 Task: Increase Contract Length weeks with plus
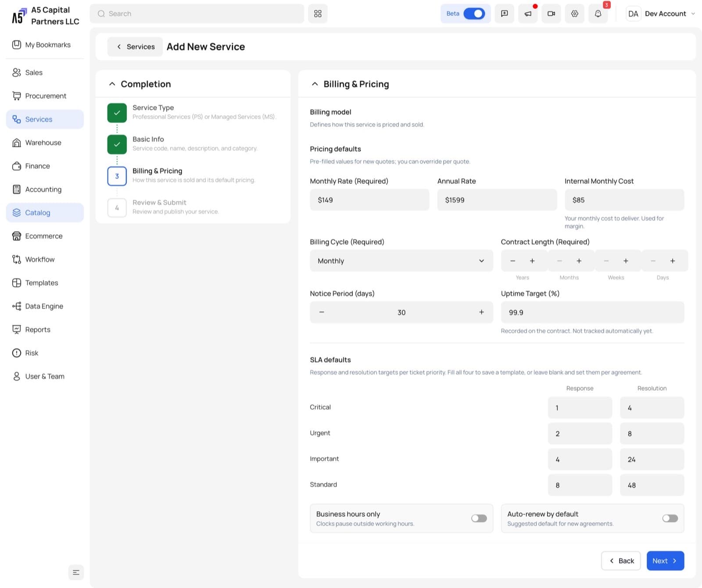click(x=626, y=261)
